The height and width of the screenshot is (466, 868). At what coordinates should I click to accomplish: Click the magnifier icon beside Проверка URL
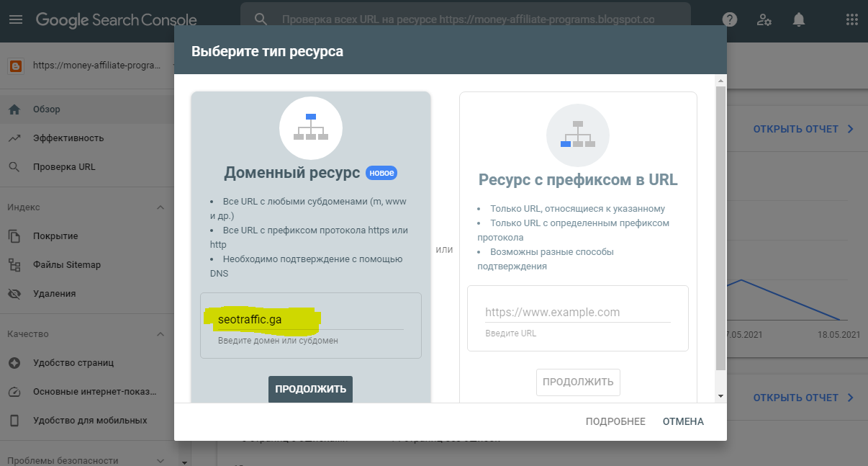click(x=14, y=167)
